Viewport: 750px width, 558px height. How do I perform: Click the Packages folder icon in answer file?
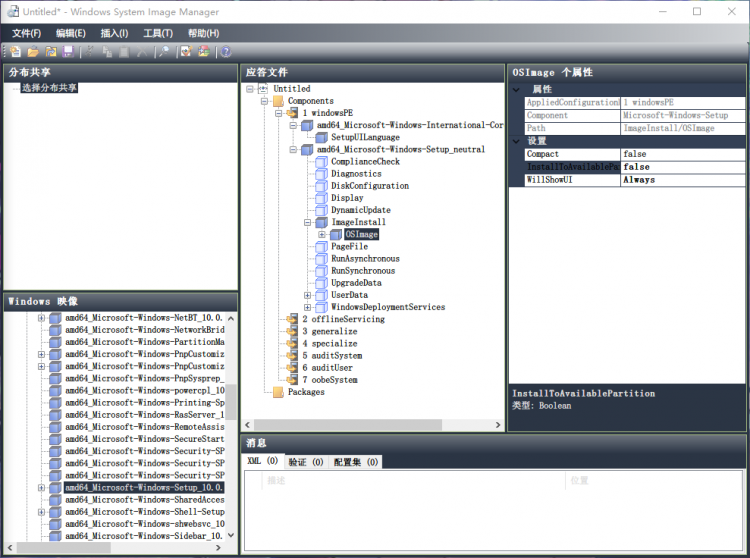click(278, 392)
